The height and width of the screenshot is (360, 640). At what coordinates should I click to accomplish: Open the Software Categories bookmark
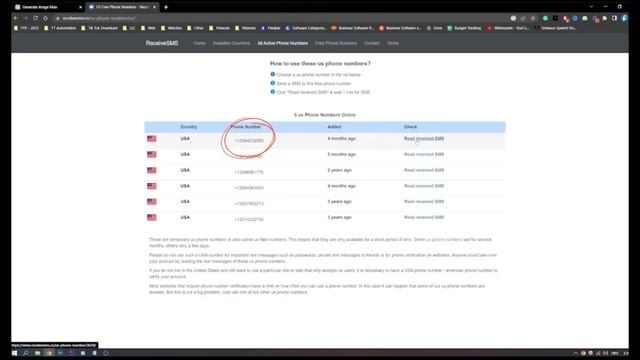[306, 28]
